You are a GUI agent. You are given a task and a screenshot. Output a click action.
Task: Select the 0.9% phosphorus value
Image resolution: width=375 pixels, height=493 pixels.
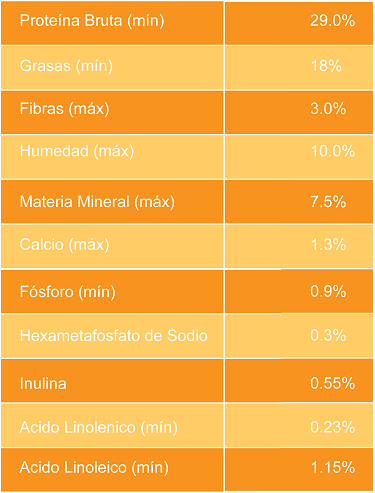point(328,292)
